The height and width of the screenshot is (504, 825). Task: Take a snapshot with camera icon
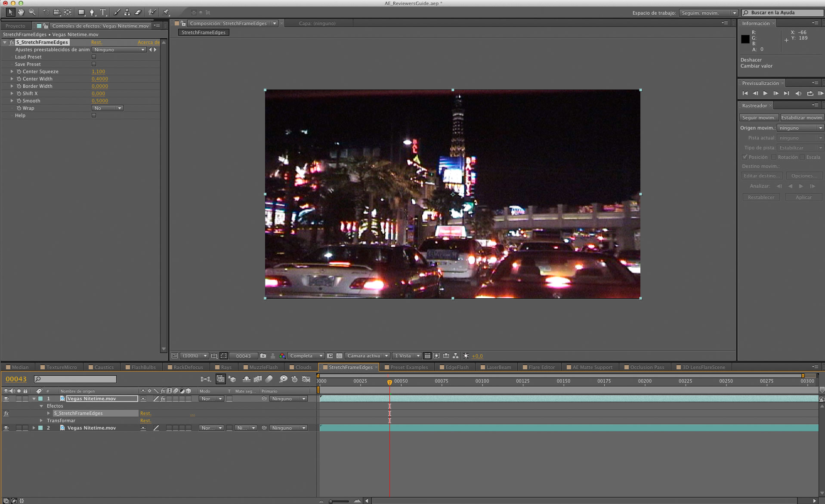(263, 356)
